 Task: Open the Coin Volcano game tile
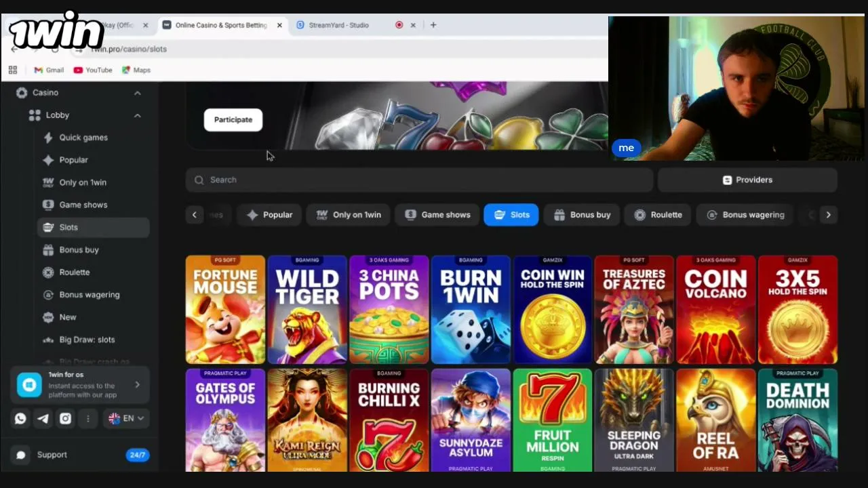[x=716, y=310]
